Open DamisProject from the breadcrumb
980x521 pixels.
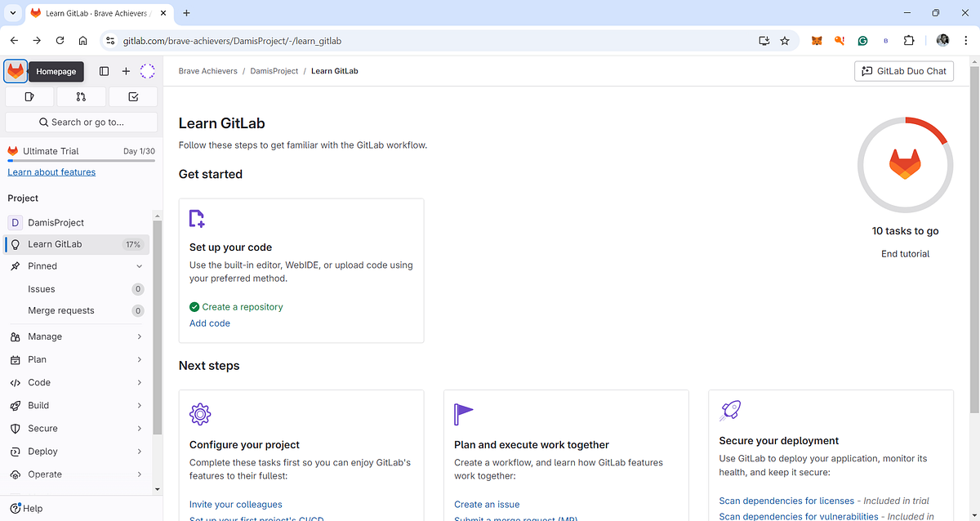(274, 71)
